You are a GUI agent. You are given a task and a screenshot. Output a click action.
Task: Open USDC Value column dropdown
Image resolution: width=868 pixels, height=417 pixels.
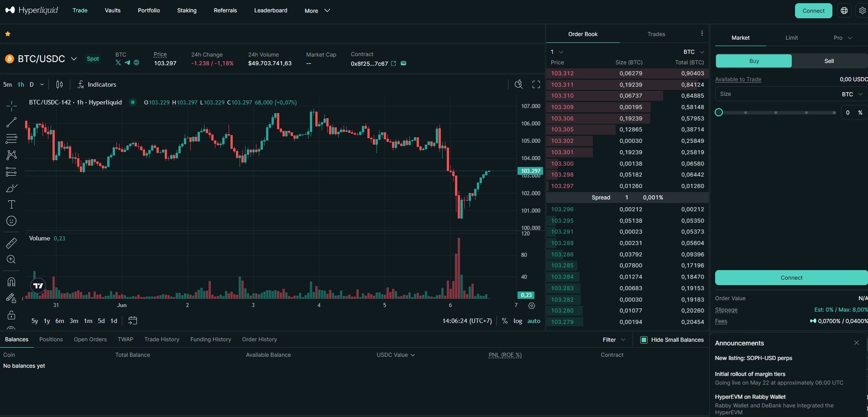(396, 355)
